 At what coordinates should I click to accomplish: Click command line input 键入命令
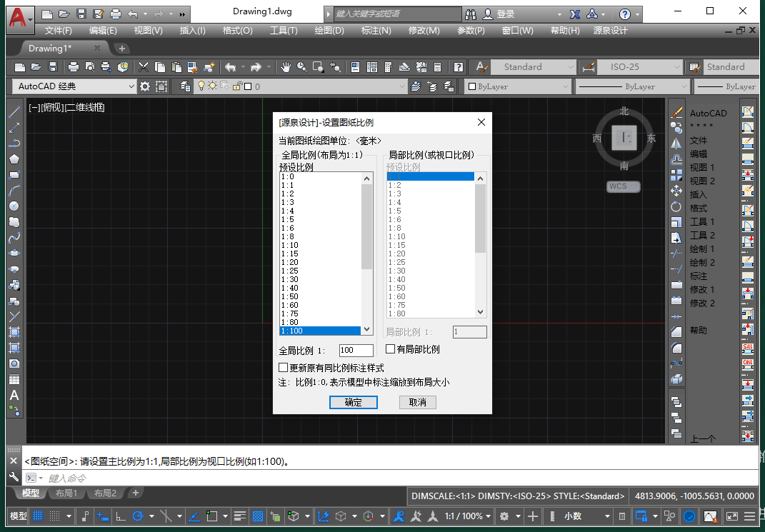[390, 478]
